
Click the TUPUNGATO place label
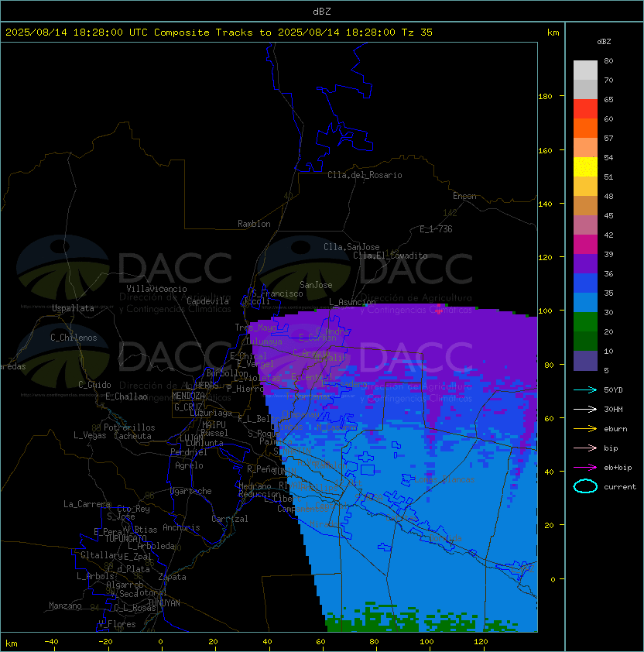(x=125, y=539)
